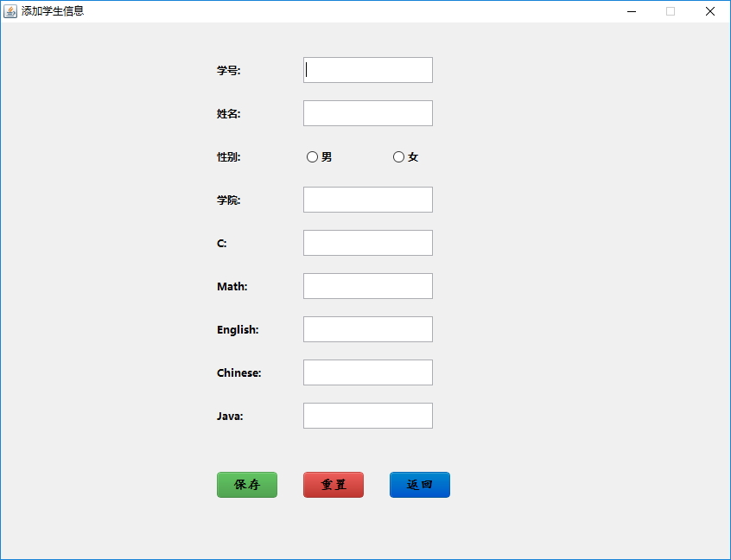Click the 性别 label text
The width and height of the screenshot is (731, 560).
(226, 156)
